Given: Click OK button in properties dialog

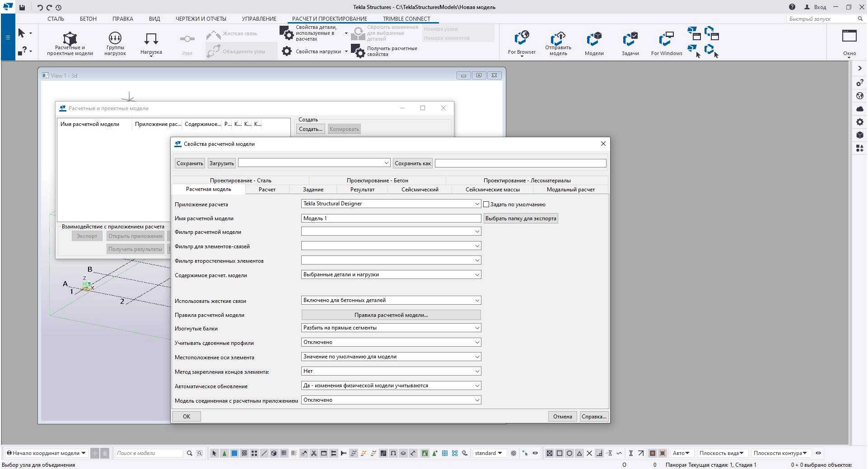Looking at the screenshot, I should (x=187, y=417).
